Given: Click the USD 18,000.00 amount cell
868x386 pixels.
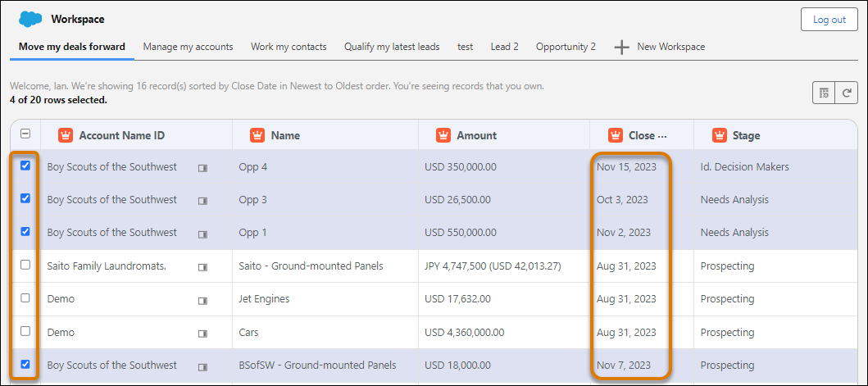Looking at the screenshot, I should tap(504, 366).
